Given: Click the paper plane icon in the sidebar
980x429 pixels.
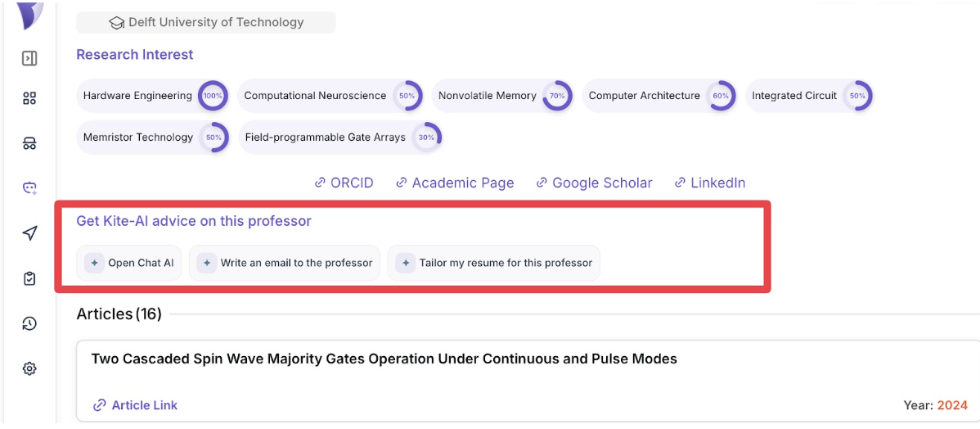Looking at the screenshot, I should [29, 234].
